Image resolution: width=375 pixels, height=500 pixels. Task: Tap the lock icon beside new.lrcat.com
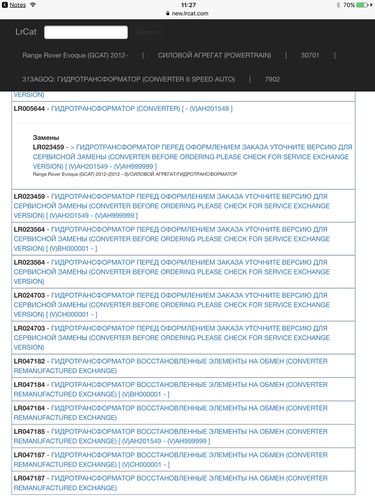168,13
